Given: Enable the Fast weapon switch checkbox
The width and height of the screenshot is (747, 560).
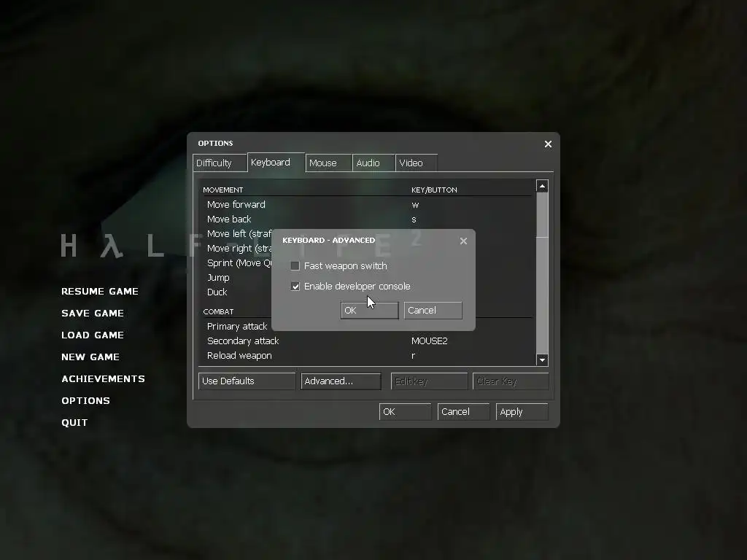Looking at the screenshot, I should pos(295,265).
